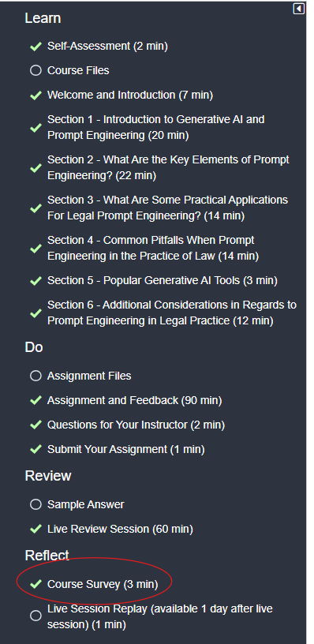Click green checkmark beside Self-Assessment
The image size is (314, 644).
(36, 47)
